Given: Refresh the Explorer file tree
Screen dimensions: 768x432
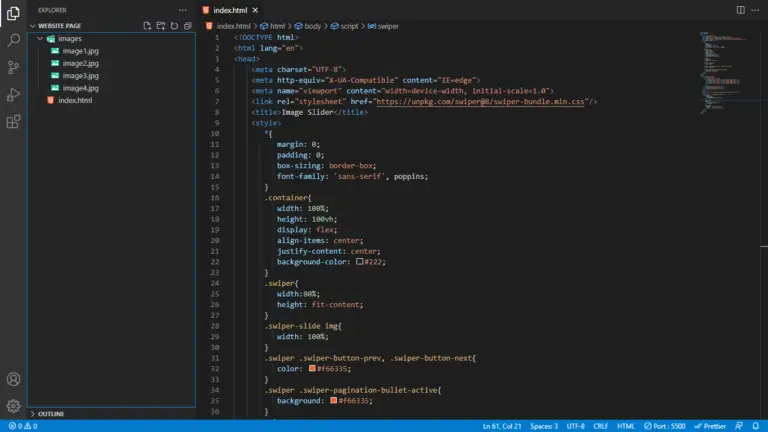Looking at the screenshot, I should coord(174,25).
